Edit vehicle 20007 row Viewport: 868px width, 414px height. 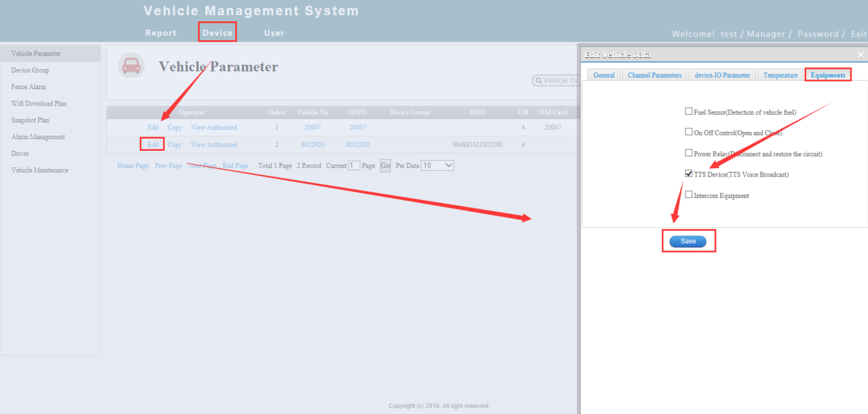click(153, 128)
